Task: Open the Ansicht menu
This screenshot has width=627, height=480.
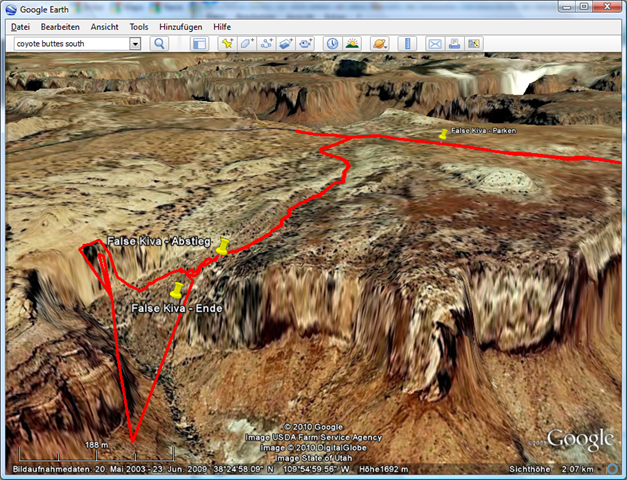Action: tap(105, 27)
